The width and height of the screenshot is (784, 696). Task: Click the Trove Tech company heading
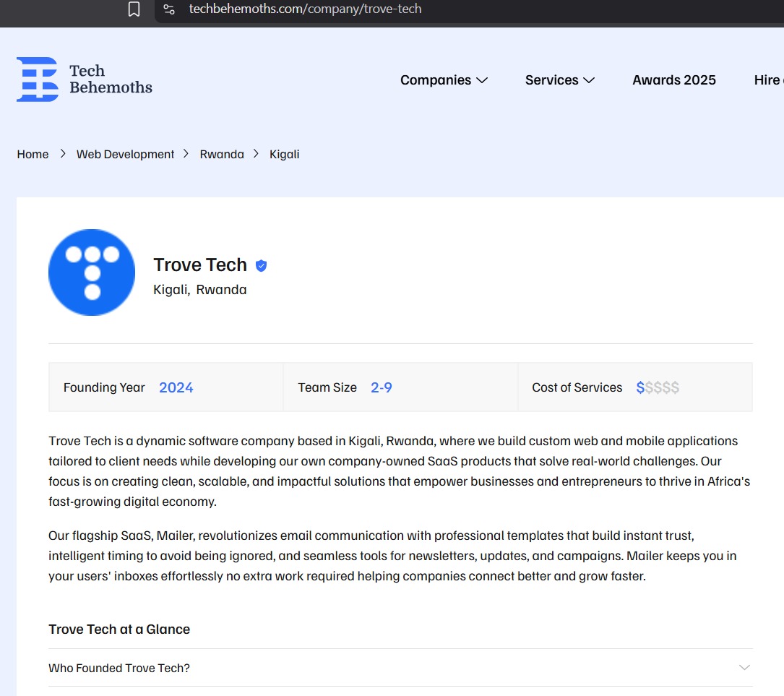[200, 265]
